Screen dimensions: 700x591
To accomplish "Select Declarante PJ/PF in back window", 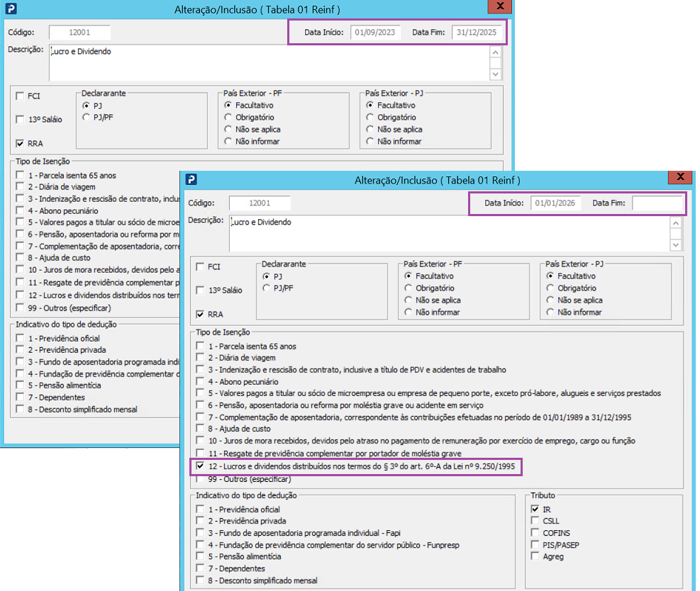I will (86, 118).
